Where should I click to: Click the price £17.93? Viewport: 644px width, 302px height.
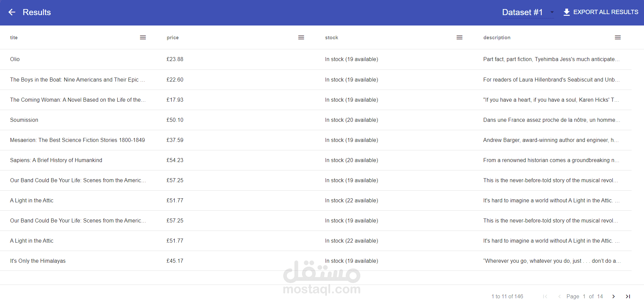pyautogui.click(x=175, y=100)
